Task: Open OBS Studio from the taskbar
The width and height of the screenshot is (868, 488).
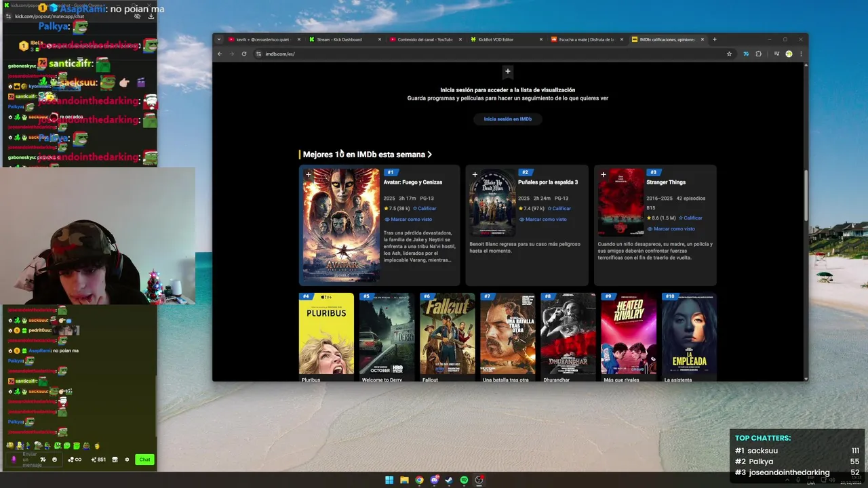Action: (479, 480)
